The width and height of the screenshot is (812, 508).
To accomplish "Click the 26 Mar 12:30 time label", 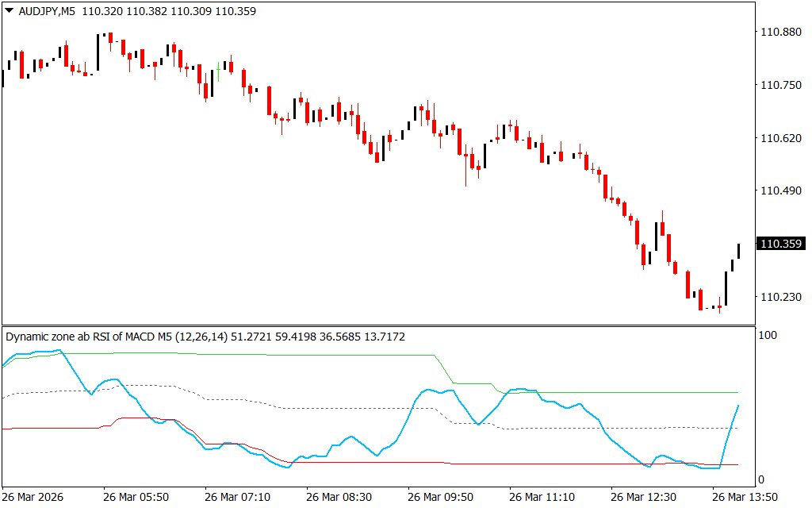I will pyautogui.click(x=643, y=497).
